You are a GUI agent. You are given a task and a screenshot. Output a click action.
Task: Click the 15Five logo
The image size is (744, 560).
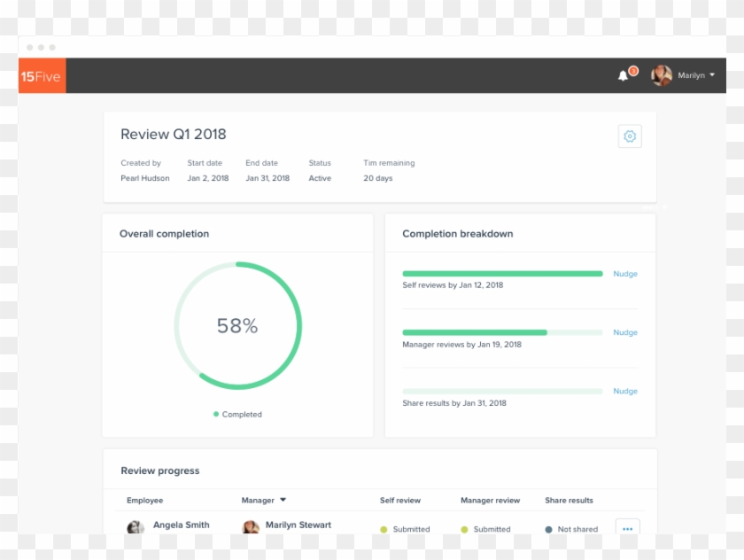tap(42, 76)
